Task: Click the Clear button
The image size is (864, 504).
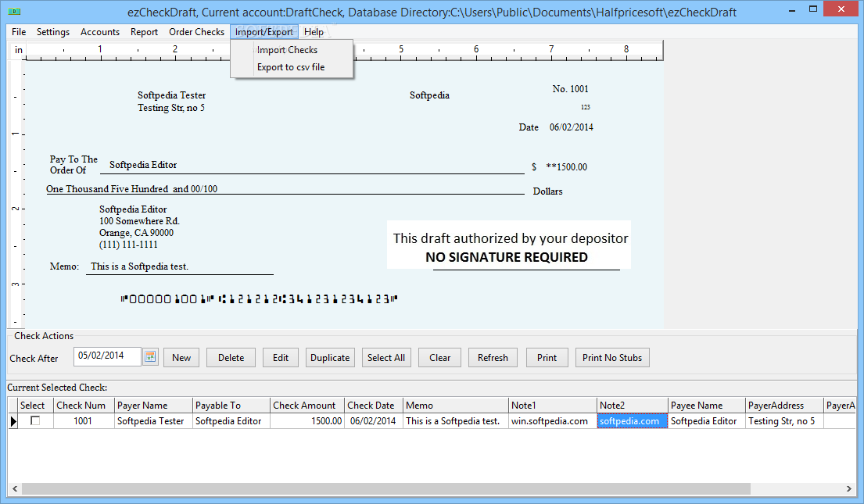Action: click(x=439, y=357)
